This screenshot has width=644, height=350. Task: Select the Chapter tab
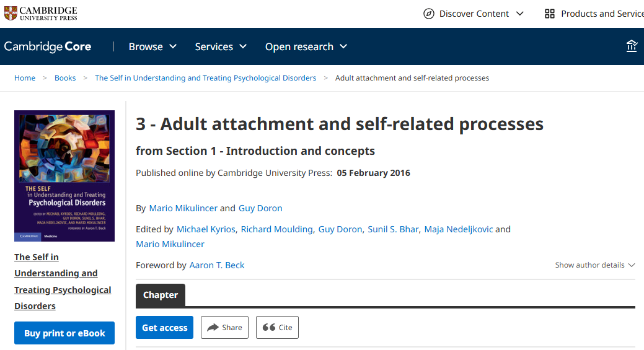click(161, 295)
